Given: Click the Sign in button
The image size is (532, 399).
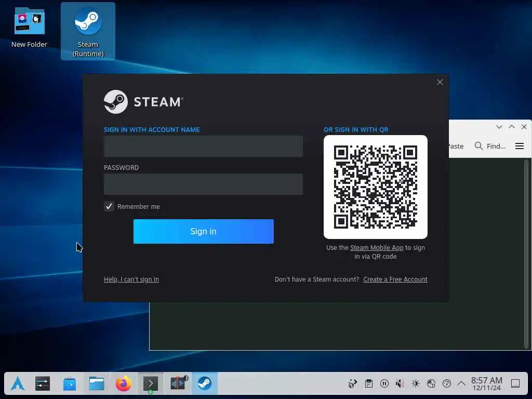Looking at the screenshot, I should (x=203, y=231).
